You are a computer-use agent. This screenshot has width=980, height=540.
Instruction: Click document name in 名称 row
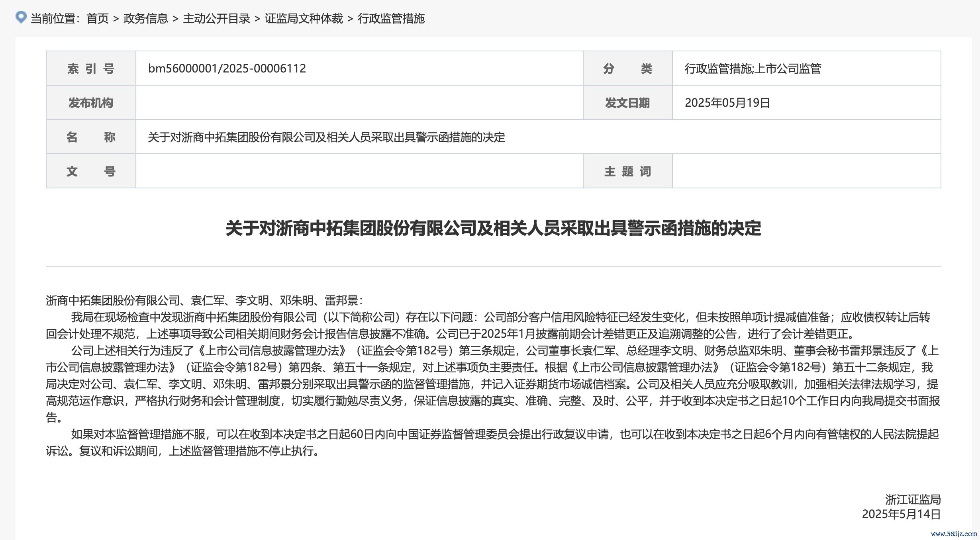326,137
